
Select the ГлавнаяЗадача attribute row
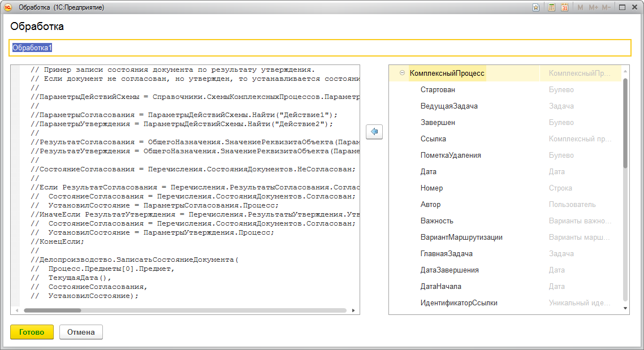coord(505,254)
